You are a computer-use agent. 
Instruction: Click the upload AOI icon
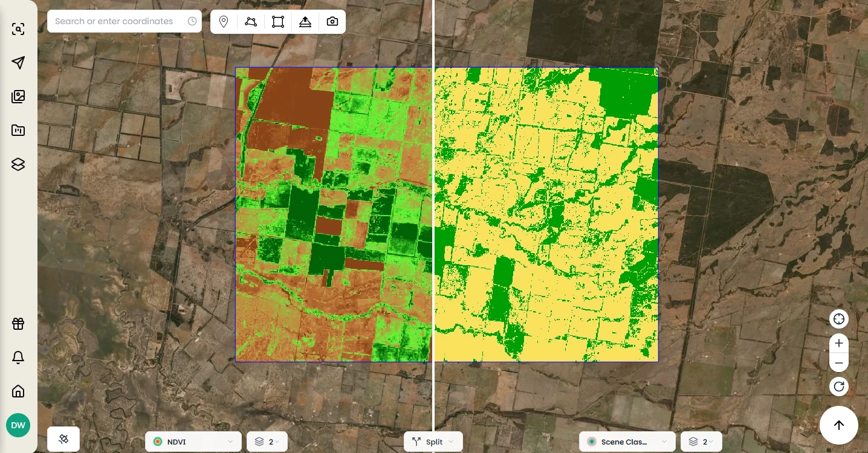[305, 21]
